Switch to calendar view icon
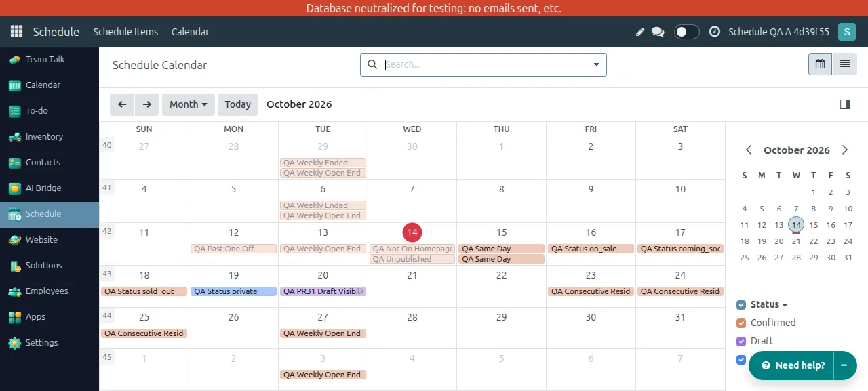The width and height of the screenshot is (868, 391). 820,64
